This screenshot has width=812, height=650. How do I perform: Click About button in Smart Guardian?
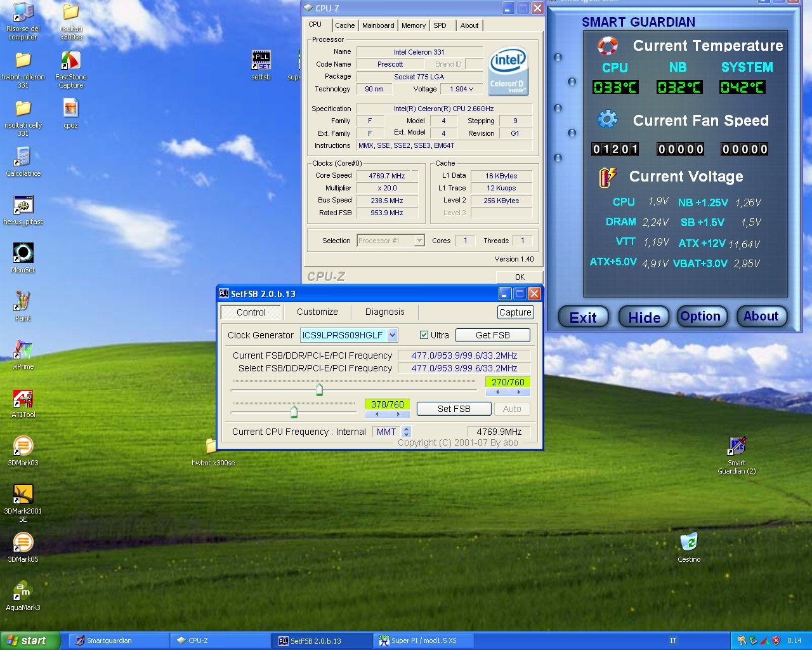click(x=761, y=316)
